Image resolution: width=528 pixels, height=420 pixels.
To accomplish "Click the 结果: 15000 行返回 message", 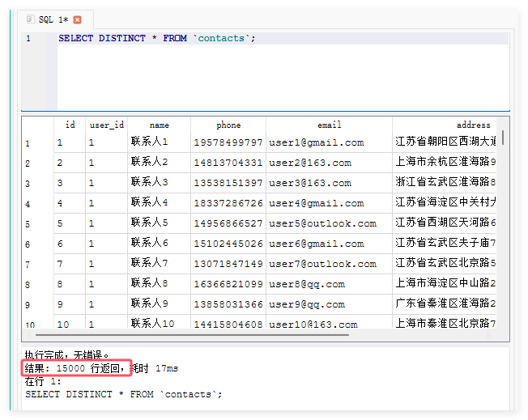I will tap(75, 368).
